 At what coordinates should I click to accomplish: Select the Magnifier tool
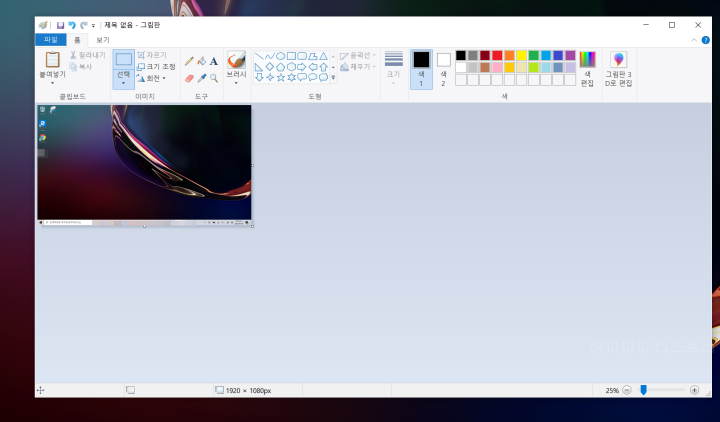coord(214,79)
